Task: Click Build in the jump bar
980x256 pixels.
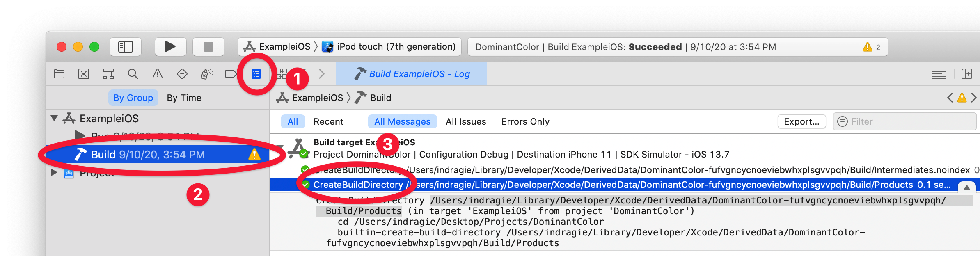Action: (373, 98)
